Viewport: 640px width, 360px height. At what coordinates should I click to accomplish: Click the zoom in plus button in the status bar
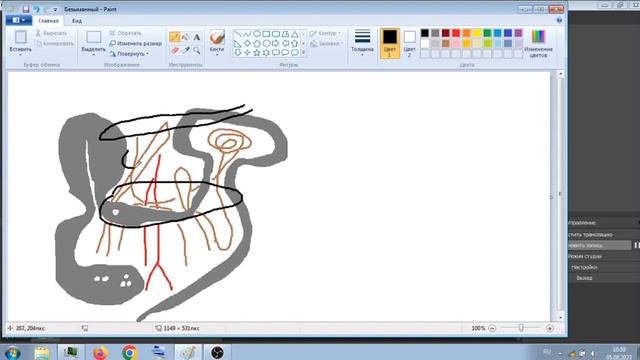click(x=550, y=328)
